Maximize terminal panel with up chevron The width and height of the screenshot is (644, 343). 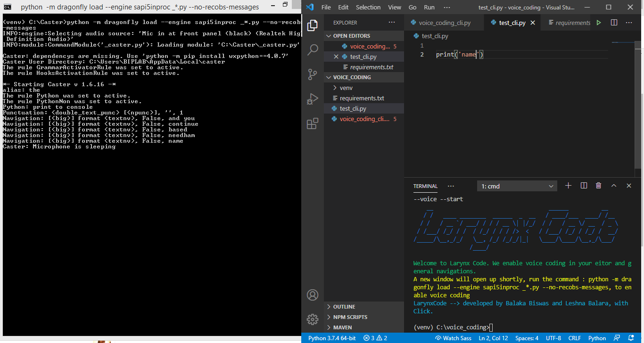(614, 186)
